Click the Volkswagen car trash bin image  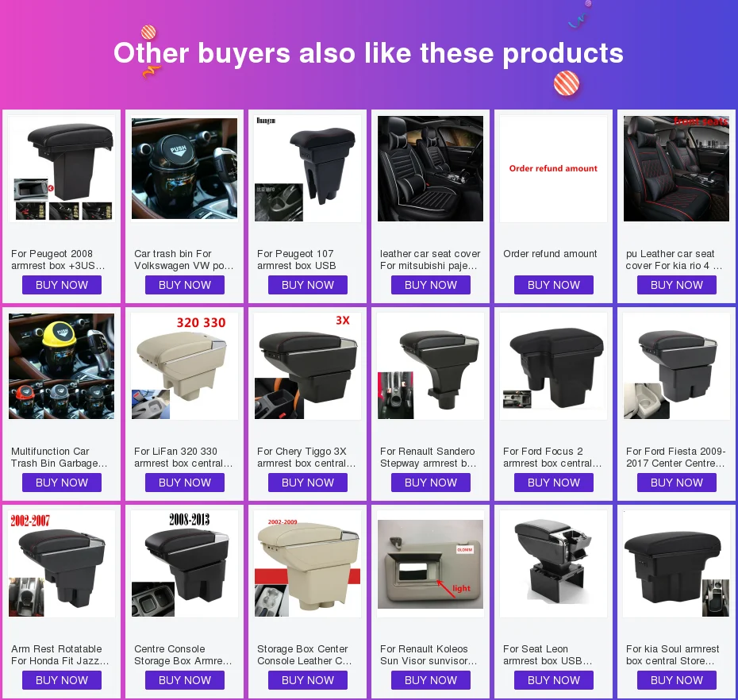[x=184, y=168]
